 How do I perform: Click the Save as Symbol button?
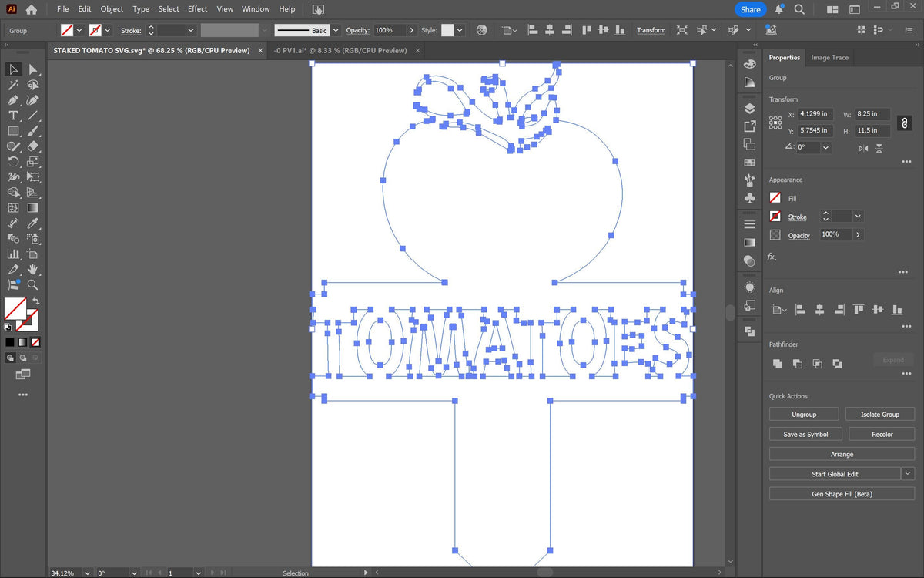[805, 435]
